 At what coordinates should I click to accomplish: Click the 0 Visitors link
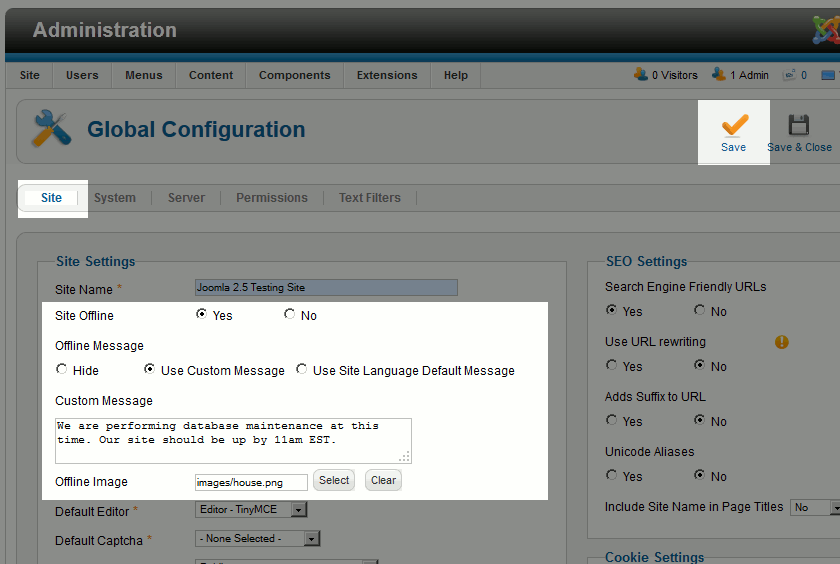(674, 75)
